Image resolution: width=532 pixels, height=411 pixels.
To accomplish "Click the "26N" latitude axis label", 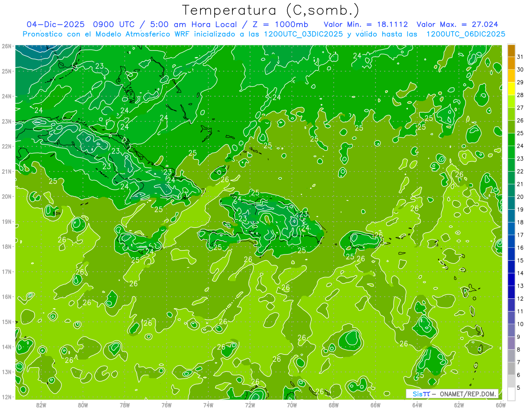I will coord(7,46).
